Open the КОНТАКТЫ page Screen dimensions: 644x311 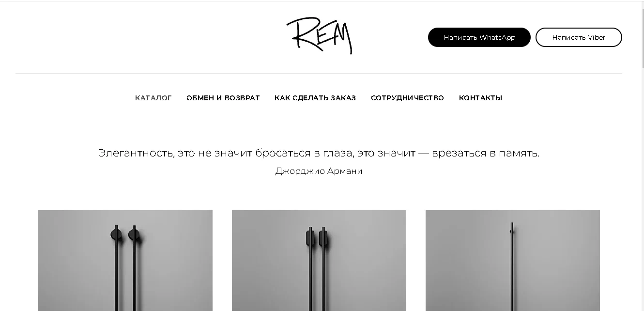tap(480, 98)
